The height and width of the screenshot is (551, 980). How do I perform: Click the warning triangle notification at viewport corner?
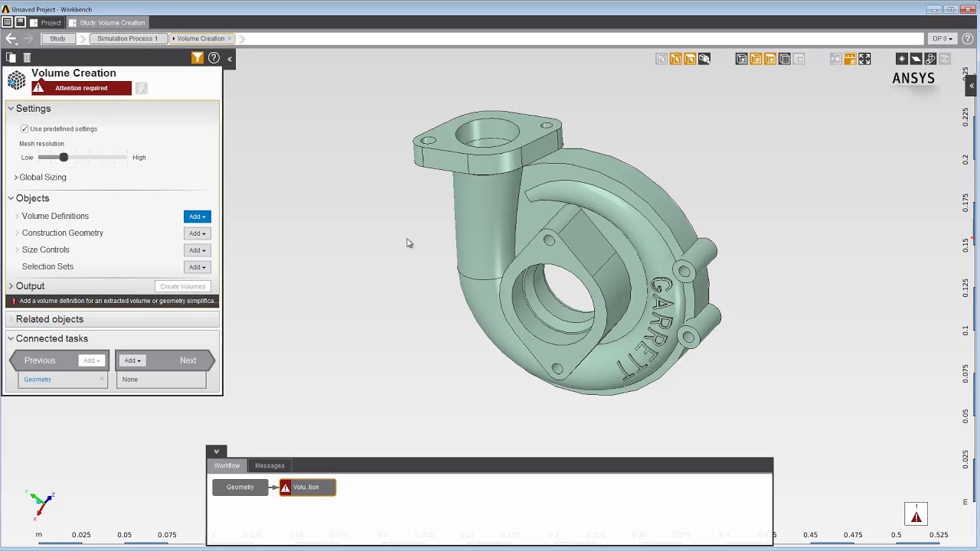(916, 514)
